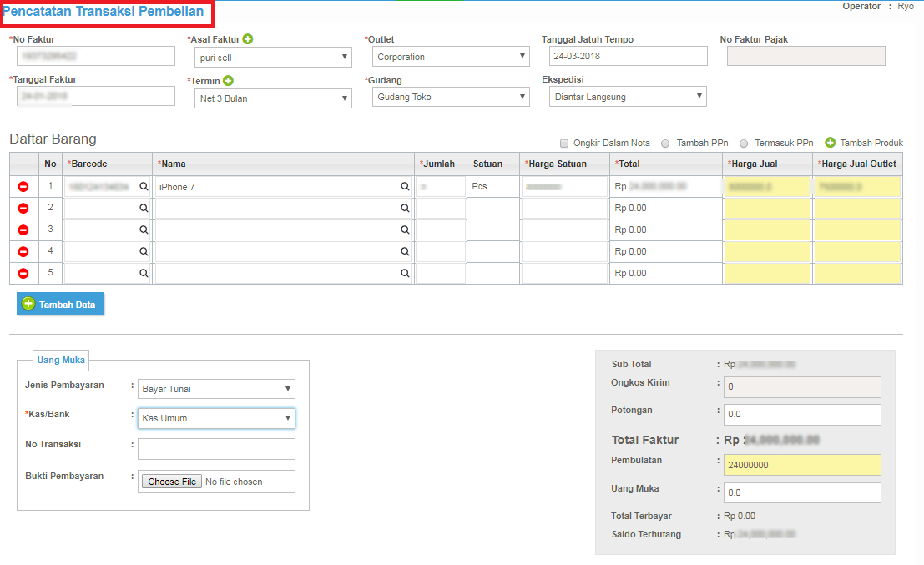Screen dimensions: 924x565
Task: Open Outlet dropdown showing Corporation
Action: pyautogui.click(x=451, y=57)
